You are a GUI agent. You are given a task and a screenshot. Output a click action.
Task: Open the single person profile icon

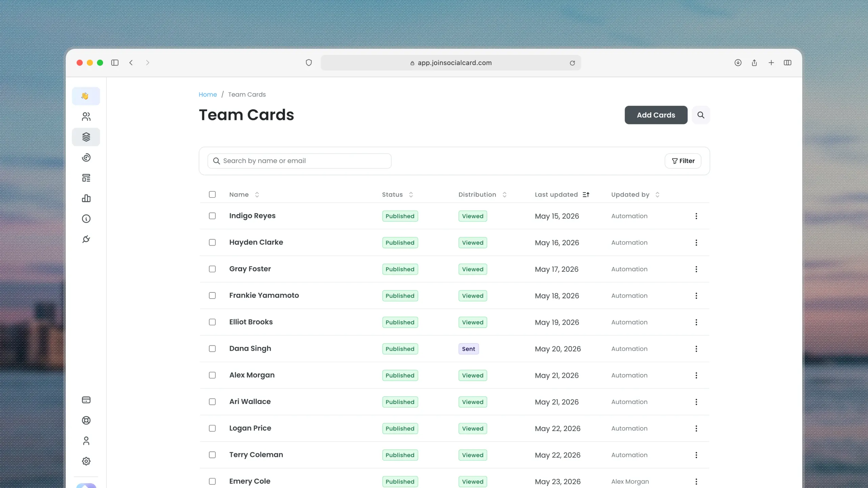pyautogui.click(x=86, y=441)
